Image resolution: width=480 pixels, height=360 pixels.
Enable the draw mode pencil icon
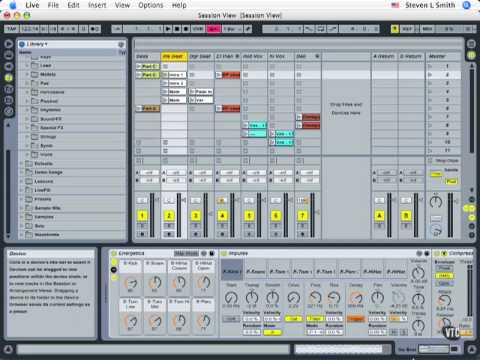pos(248,29)
